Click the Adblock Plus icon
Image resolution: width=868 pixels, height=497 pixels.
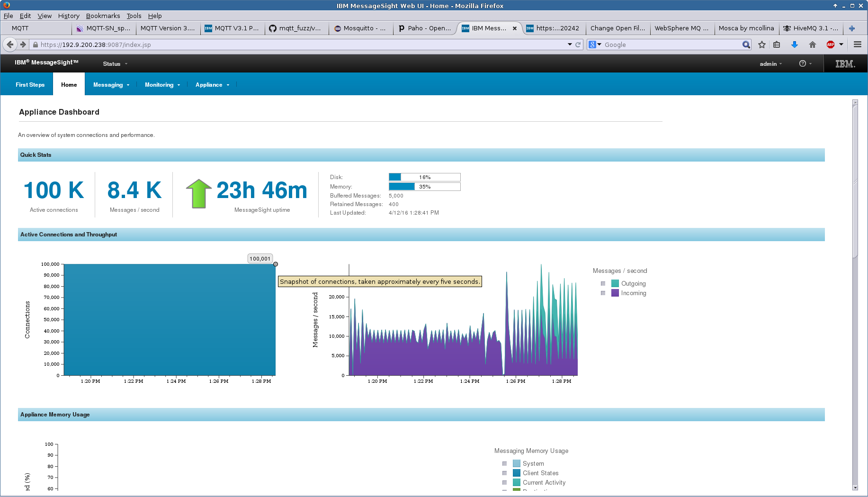click(830, 45)
